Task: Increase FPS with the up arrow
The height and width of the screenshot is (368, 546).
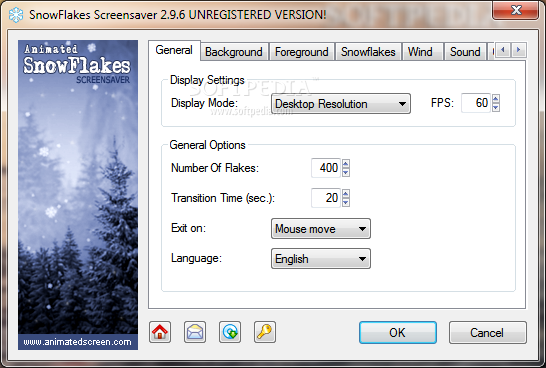Action: coord(496,98)
